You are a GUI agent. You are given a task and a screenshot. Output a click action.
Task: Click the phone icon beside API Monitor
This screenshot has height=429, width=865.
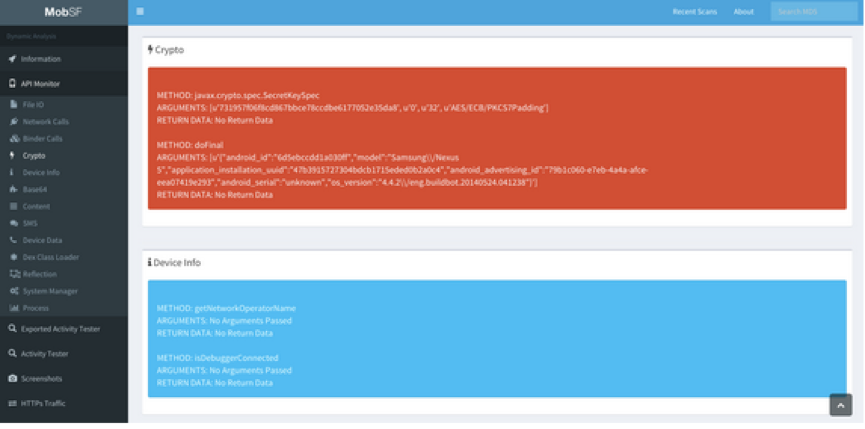click(x=12, y=84)
